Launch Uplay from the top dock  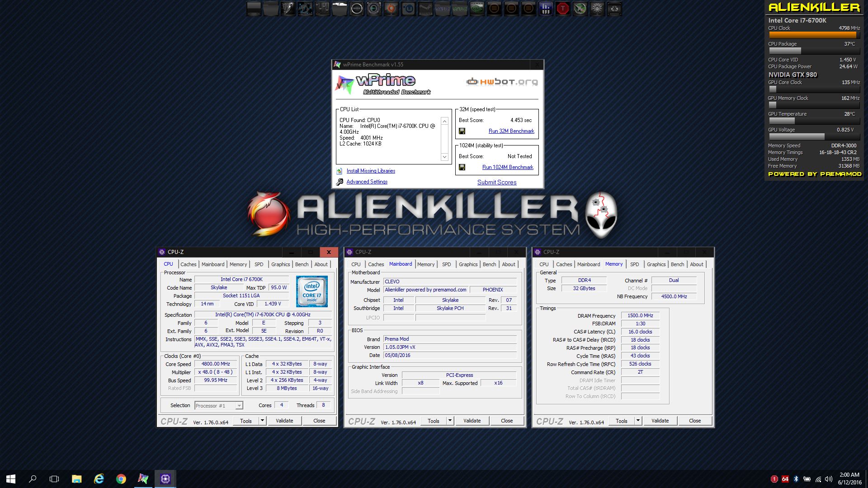(408, 8)
